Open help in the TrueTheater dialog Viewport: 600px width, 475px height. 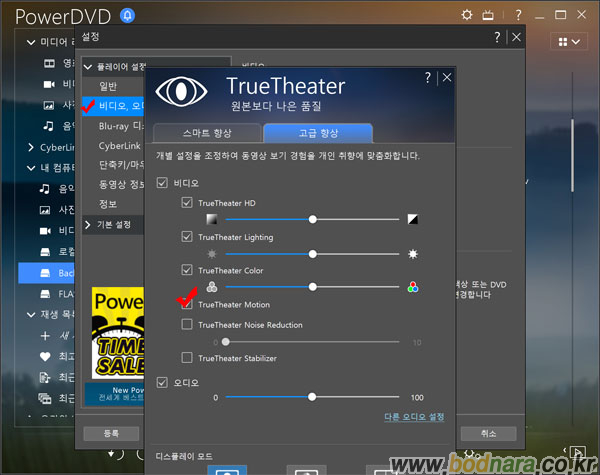tap(428, 78)
